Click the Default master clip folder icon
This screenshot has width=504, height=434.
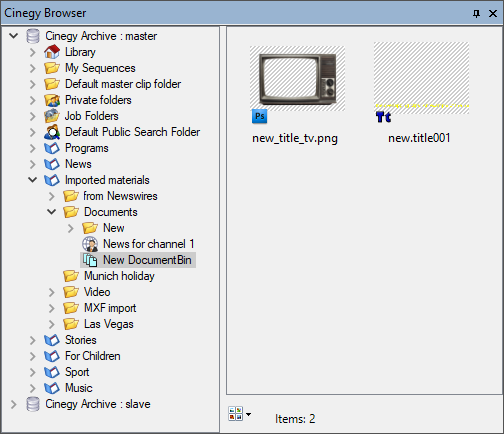(x=52, y=84)
